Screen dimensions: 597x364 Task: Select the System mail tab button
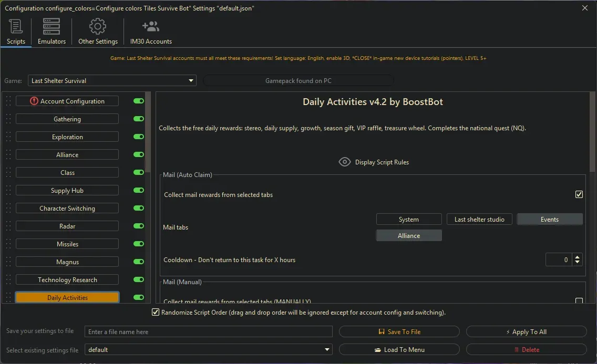(x=409, y=220)
